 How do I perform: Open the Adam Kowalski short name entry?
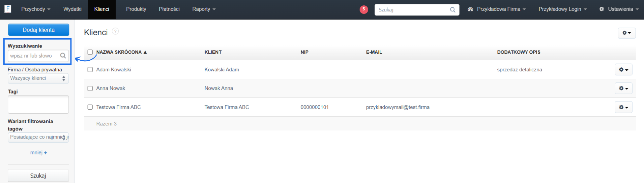click(x=114, y=70)
